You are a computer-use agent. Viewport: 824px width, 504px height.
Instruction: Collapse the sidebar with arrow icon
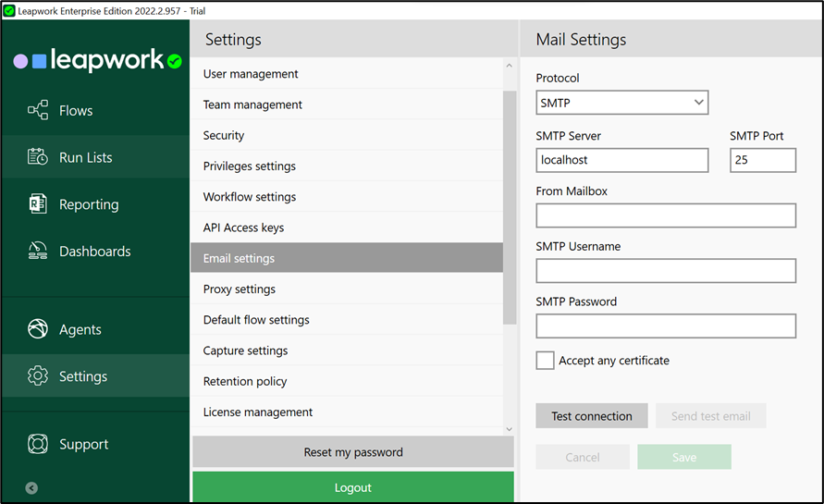pos(31,488)
